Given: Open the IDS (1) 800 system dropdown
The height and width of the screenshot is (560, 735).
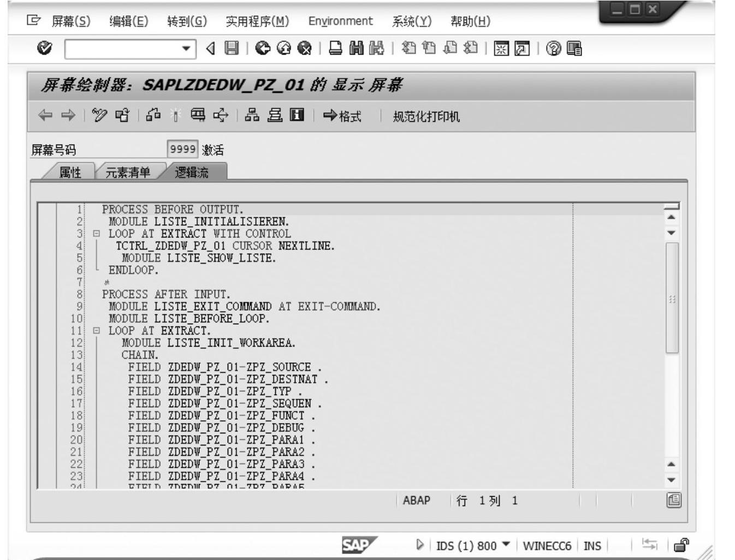Looking at the screenshot, I should pyautogui.click(x=506, y=544).
